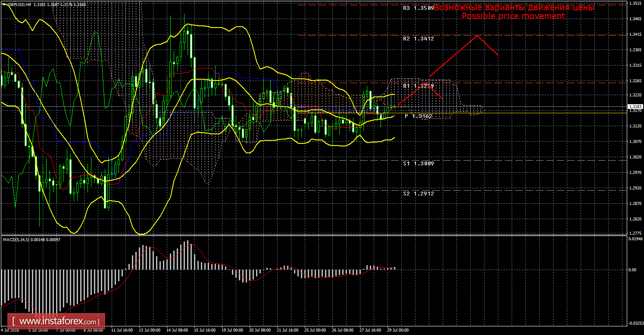Viewport: 644px width, 335px height.
Task: Click the 29 Jul 00:00 time label
Action: click(398, 331)
